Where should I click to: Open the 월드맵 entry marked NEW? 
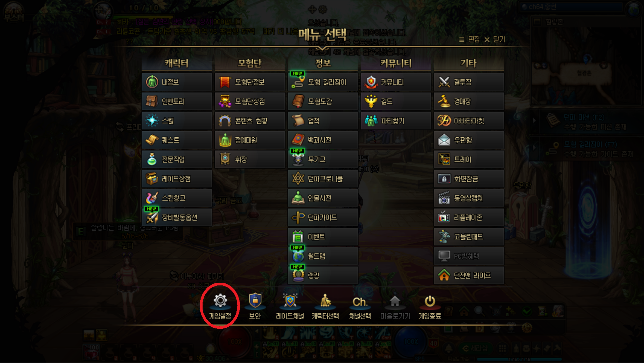coord(323,256)
